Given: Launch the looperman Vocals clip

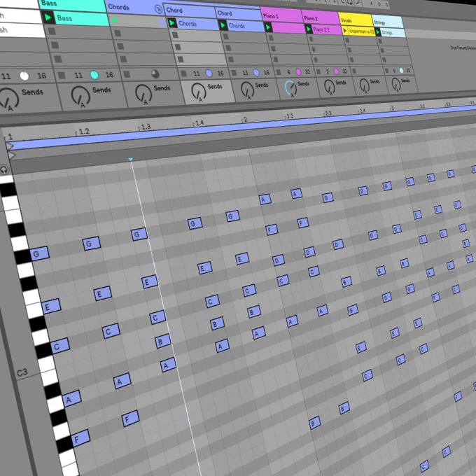Looking at the screenshot, I should coord(344,31).
